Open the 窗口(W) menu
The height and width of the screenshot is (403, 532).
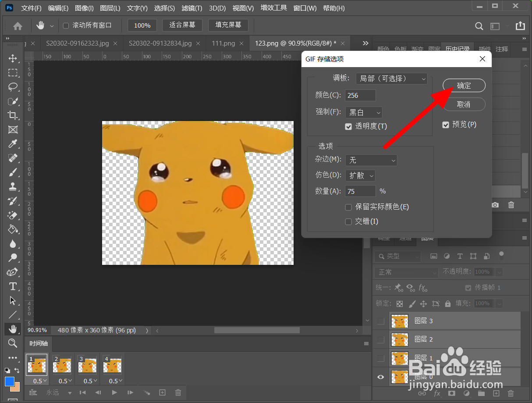[x=305, y=8]
